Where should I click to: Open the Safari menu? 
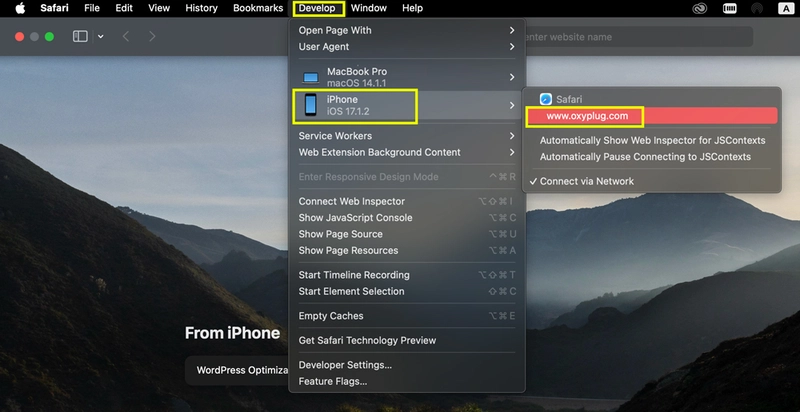54,8
